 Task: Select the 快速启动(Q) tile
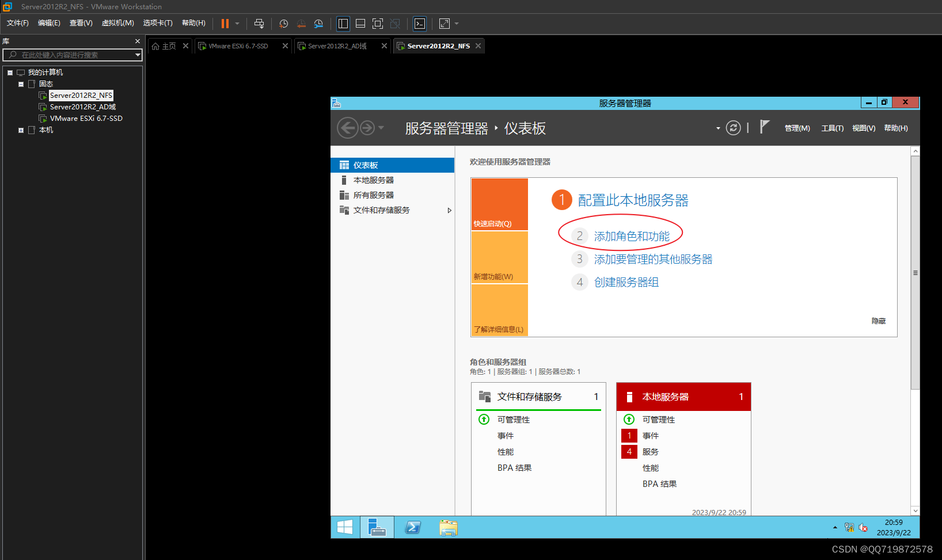click(500, 204)
